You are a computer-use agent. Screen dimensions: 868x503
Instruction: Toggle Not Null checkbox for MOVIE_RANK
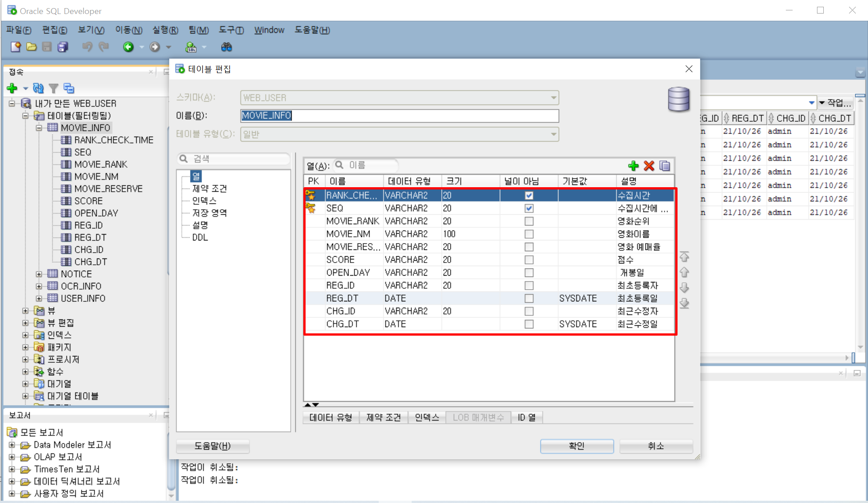coord(529,222)
